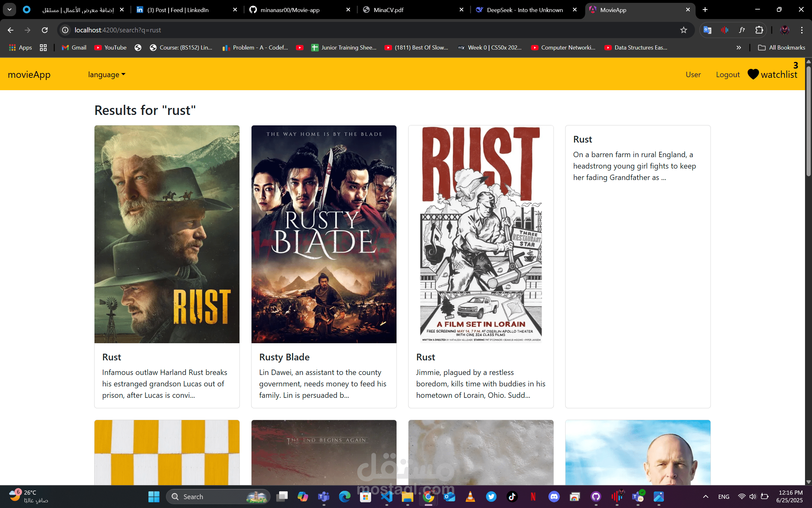
Task: Switch to the MinaCV.pdf tab
Action: point(413,10)
